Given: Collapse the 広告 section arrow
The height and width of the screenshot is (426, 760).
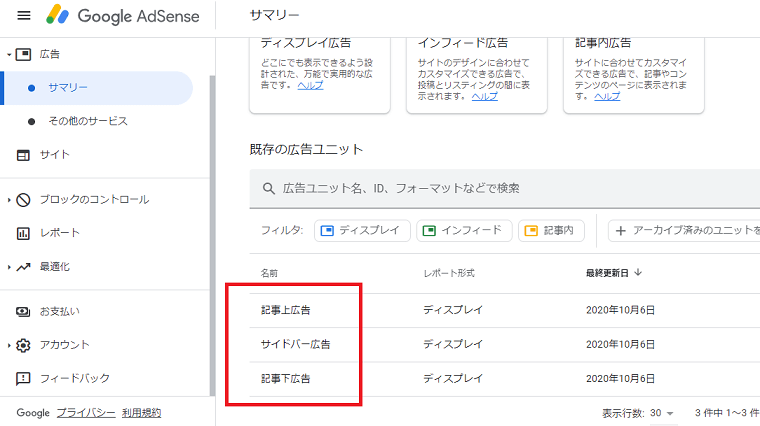Looking at the screenshot, I should pyautogui.click(x=9, y=55).
